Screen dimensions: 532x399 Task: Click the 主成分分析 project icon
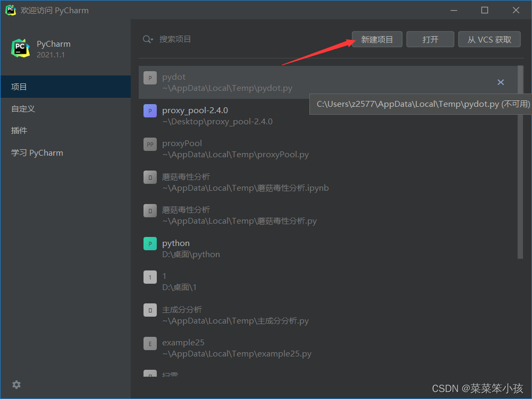pyautogui.click(x=150, y=310)
